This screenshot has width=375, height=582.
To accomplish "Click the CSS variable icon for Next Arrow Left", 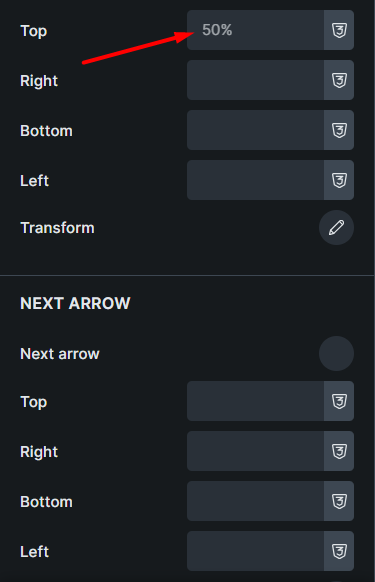I will coord(339,552).
